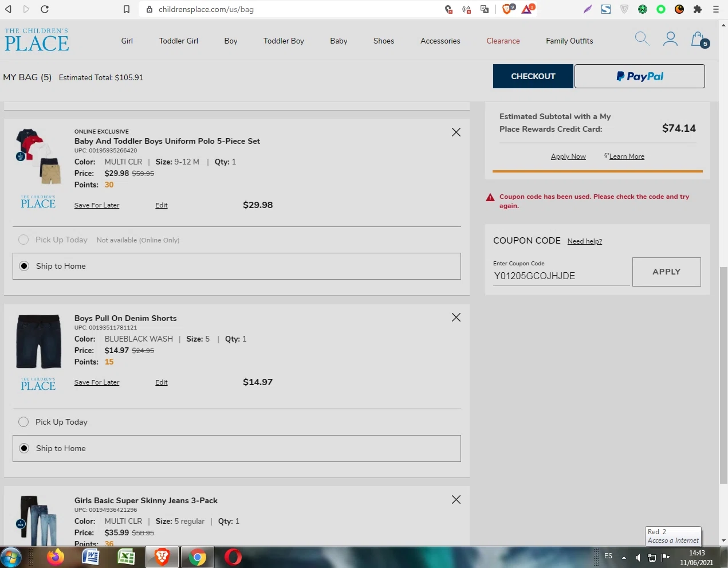Select Ship to Home for Uniform Polo Set
Viewport: 728px width, 568px height.
point(237,266)
